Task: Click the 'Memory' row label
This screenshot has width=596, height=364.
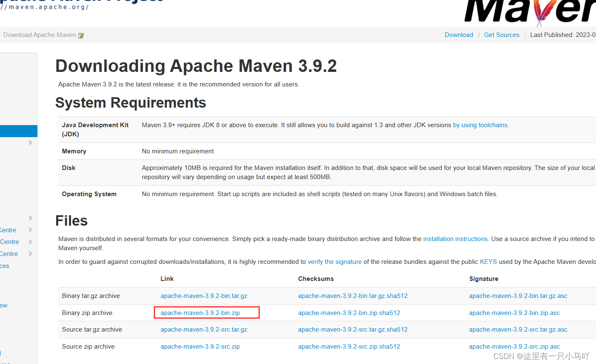Action: point(74,151)
